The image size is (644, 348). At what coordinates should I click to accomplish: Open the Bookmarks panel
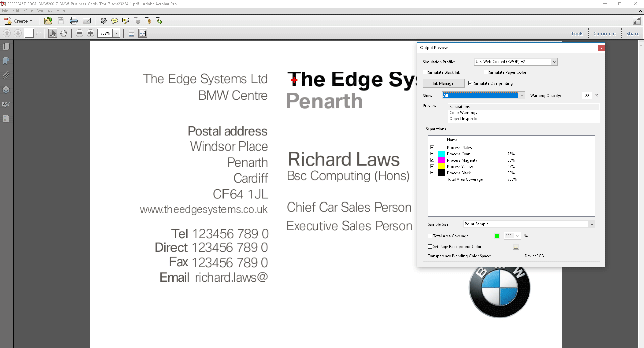tap(6, 61)
